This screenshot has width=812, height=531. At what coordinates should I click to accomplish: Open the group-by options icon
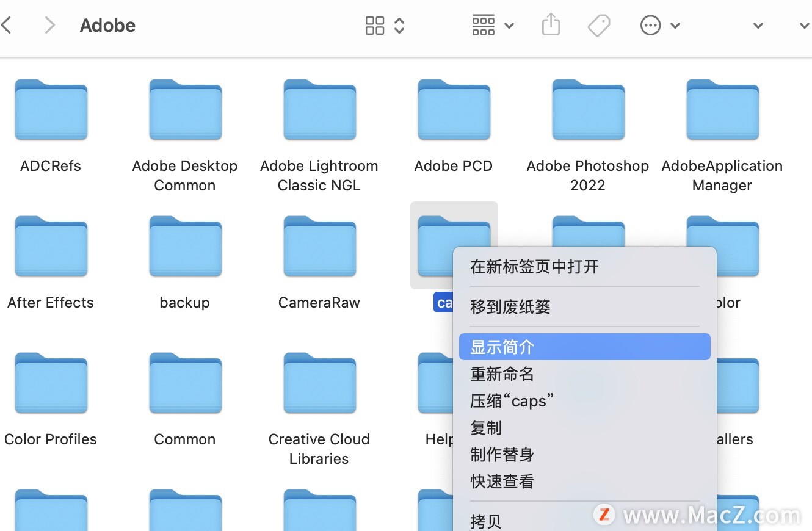[x=484, y=25]
